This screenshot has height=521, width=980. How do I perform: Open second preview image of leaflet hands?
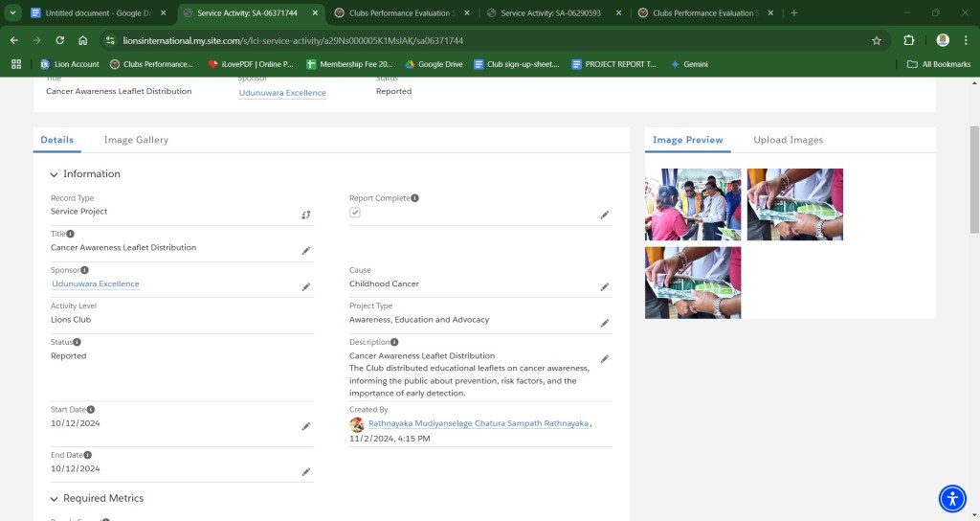795,205
